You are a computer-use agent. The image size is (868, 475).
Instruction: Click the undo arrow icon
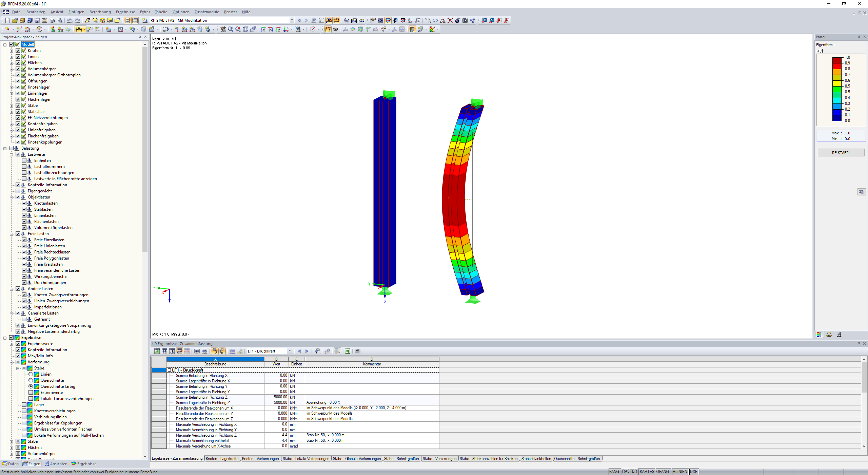click(70, 20)
